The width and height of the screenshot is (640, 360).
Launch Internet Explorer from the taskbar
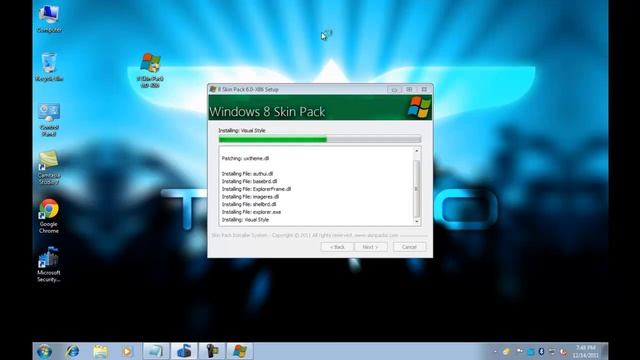coord(73,351)
